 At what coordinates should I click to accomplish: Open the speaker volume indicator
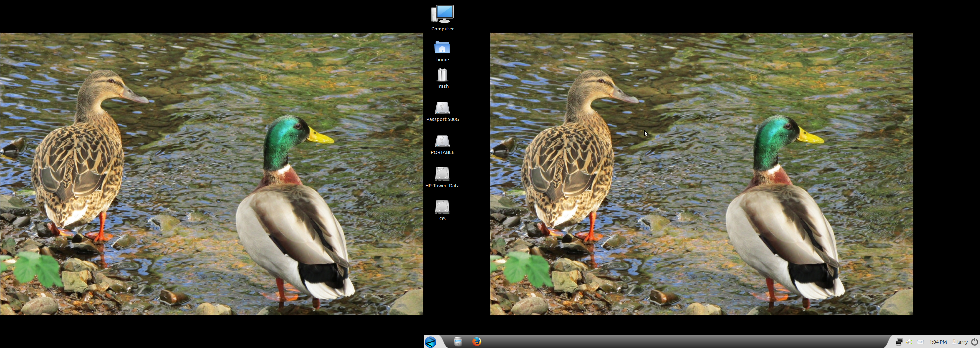(909, 342)
